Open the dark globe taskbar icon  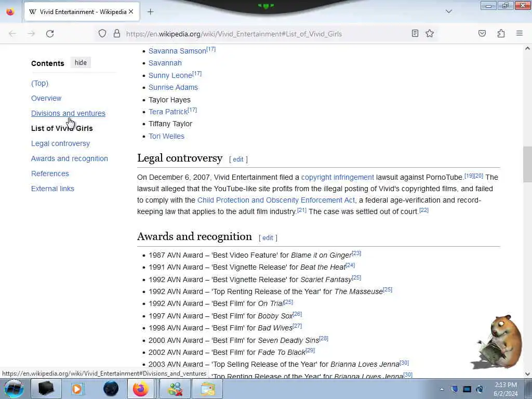pyautogui.click(x=111, y=389)
